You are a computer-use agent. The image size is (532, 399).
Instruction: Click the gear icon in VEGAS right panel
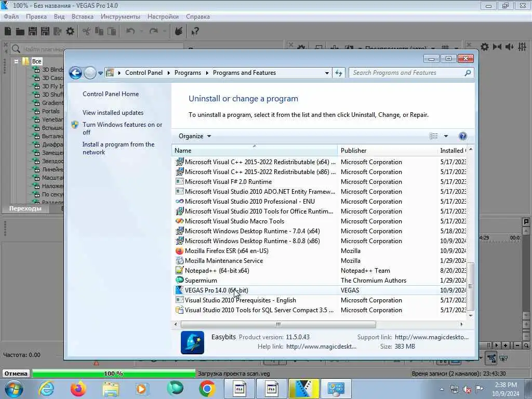click(x=485, y=47)
